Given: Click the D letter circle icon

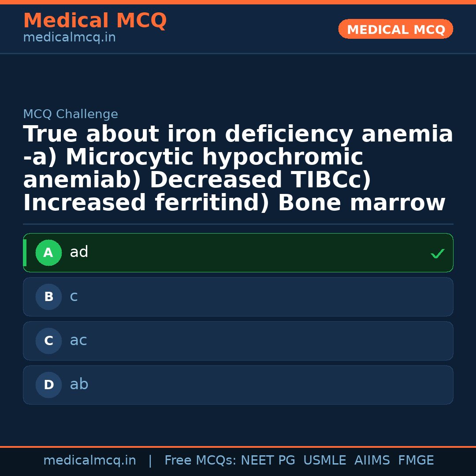Looking at the screenshot, I should click(x=48, y=385).
